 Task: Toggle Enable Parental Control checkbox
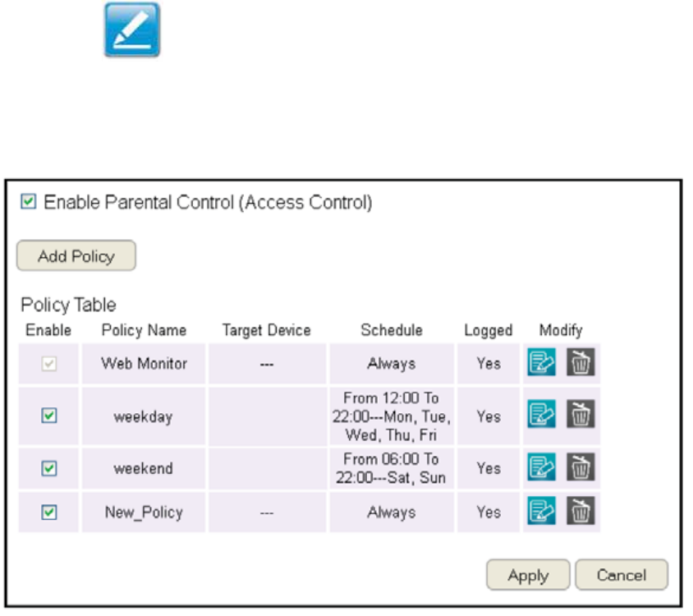tap(28, 202)
